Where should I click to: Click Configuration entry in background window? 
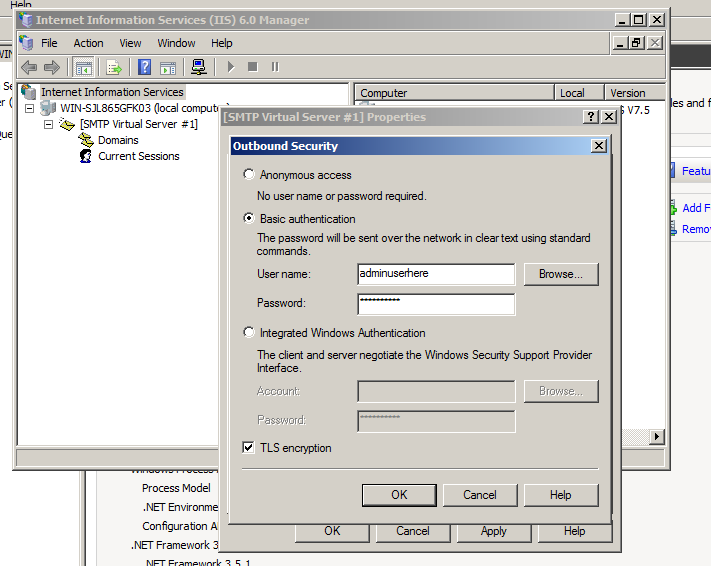180,526
